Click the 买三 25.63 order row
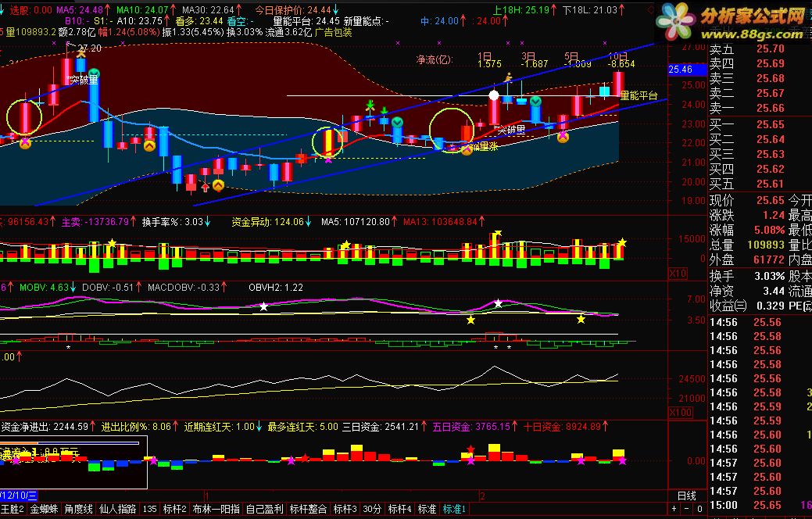812x519 pixels. pyautogui.click(x=747, y=154)
